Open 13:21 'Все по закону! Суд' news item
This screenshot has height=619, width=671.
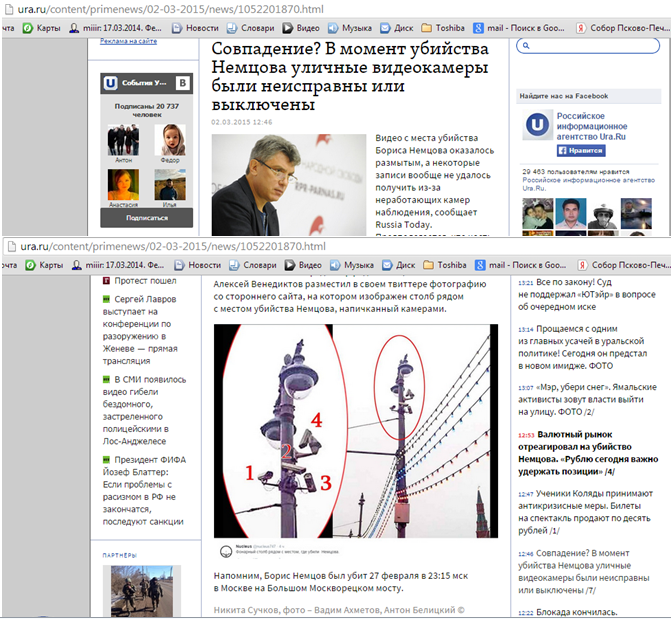click(587, 295)
